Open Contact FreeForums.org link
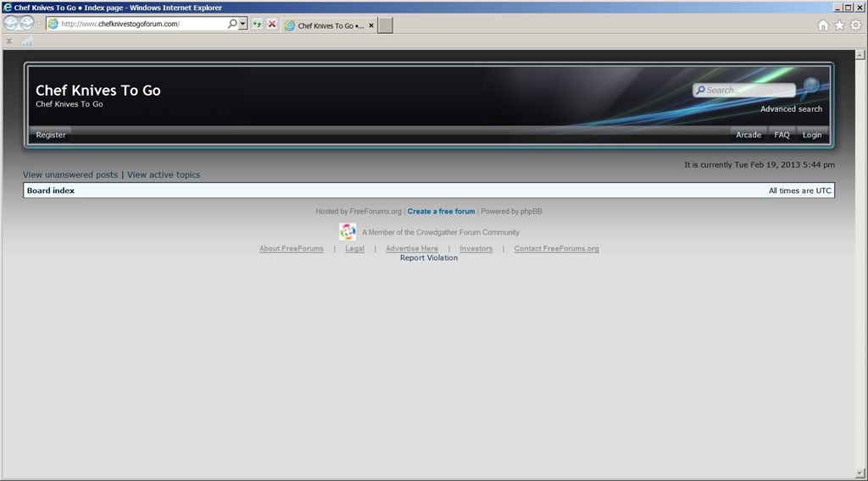 556,249
